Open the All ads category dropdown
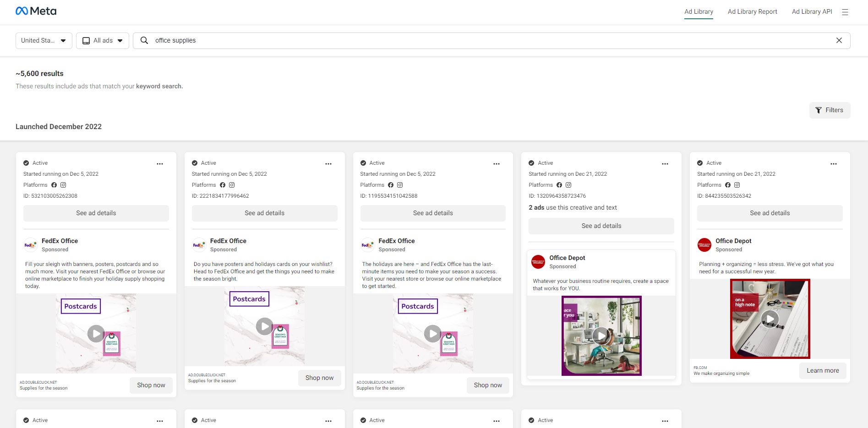 103,40
